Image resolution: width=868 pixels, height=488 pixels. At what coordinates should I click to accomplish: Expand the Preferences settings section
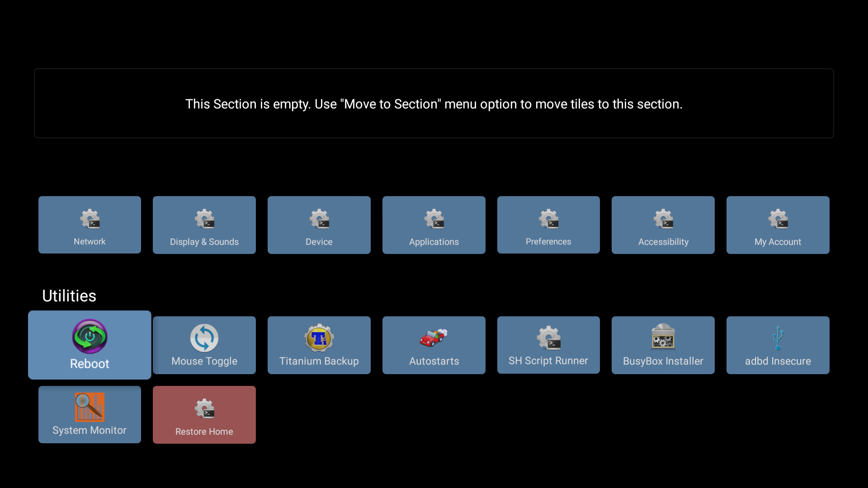point(548,225)
